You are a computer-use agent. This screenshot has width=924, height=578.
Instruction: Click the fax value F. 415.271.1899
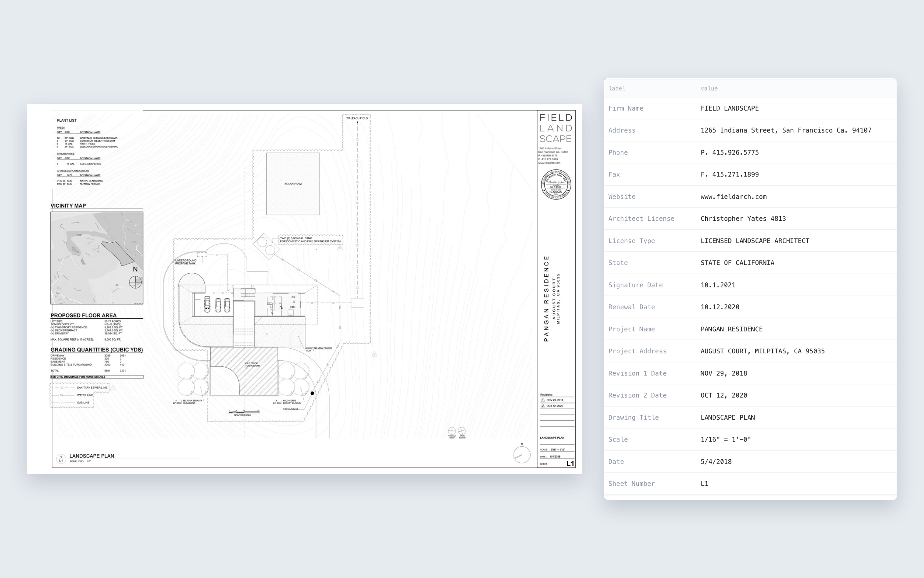pos(730,175)
